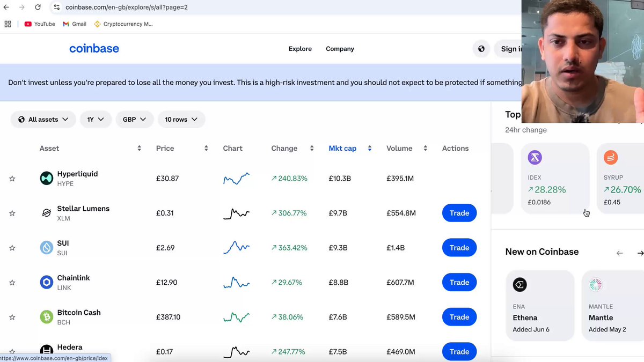Click the Hyperliquid HYPE coin icon
This screenshot has width=644, height=362.
(47, 178)
